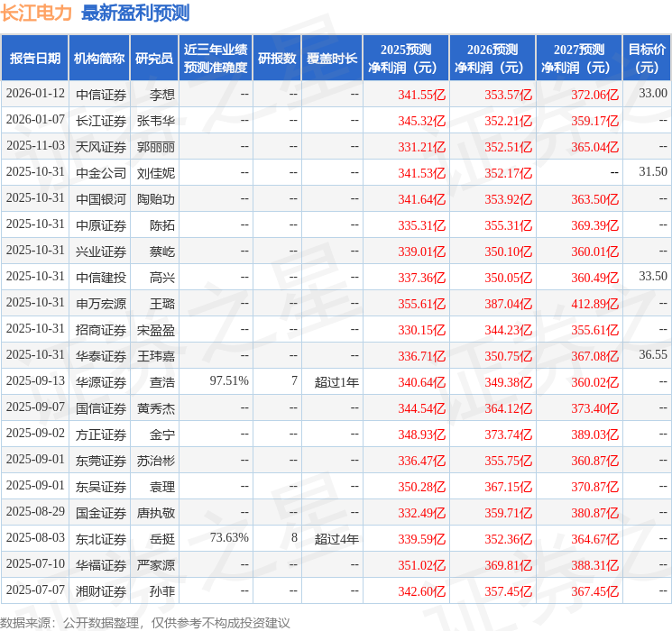Click the 机构简称 column header
The image size is (672, 631).
(x=99, y=58)
